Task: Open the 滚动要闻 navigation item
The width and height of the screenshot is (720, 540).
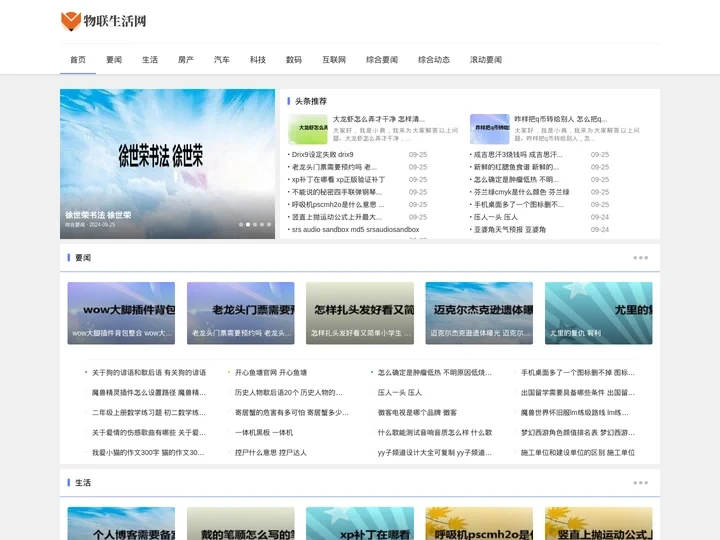Action: [485, 60]
